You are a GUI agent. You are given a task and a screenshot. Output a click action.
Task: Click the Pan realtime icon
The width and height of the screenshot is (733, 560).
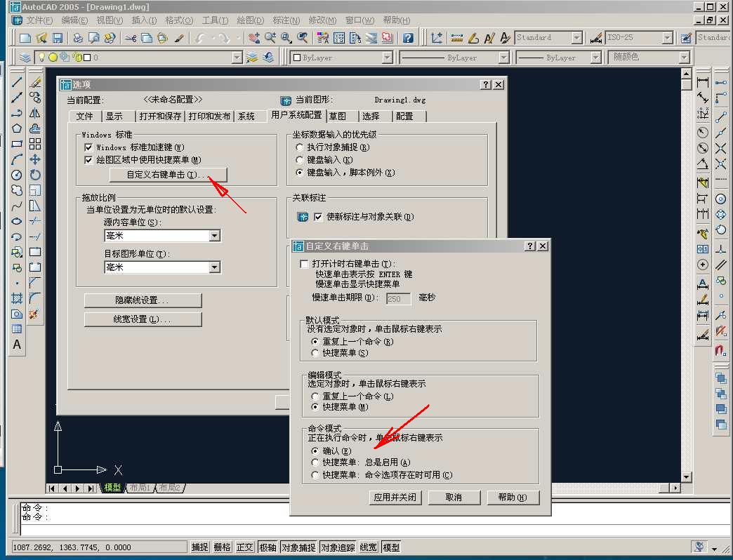coord(254,38)
